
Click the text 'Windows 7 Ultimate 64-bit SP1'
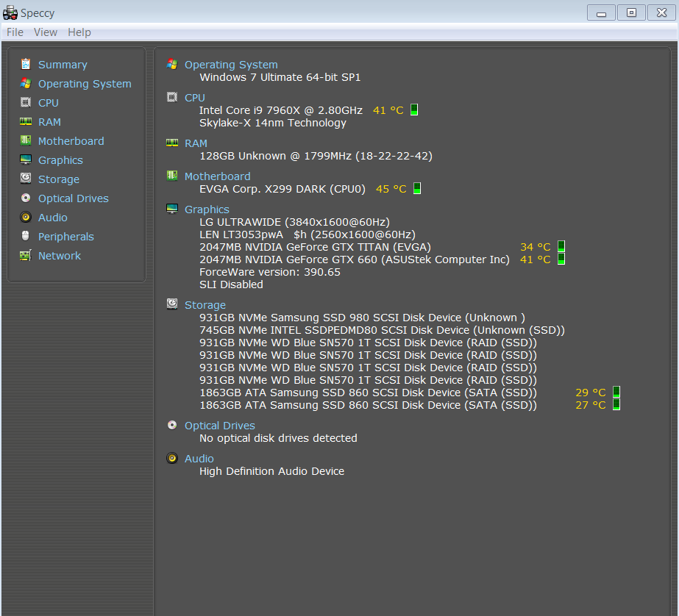point(280,77)
